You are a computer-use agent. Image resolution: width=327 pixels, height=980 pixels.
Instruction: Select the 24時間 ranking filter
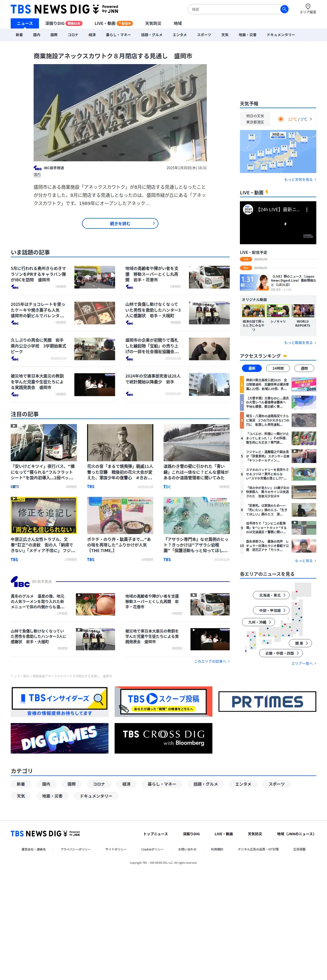coord(278,368)
